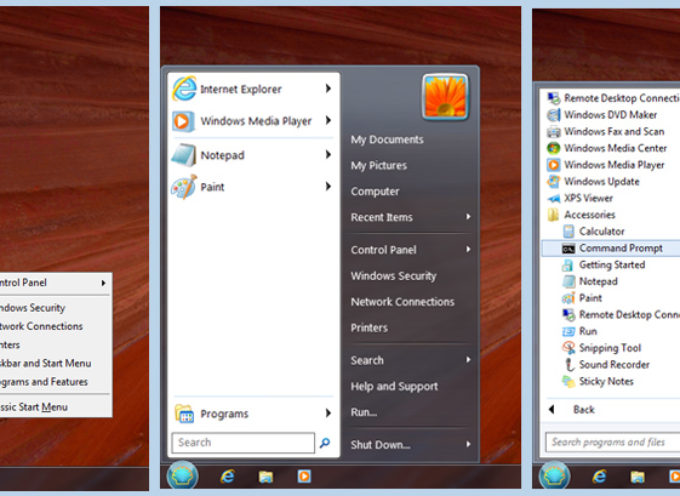Click the shell Start button in the right taskbar
The width and height of the screenshot is (680, 496).
[x=554, y=476]
